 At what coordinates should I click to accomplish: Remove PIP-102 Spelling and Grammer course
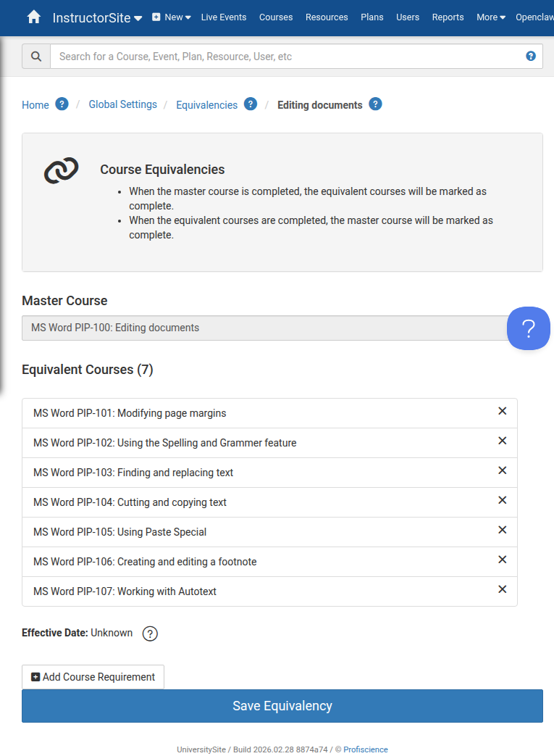(502, 441)
